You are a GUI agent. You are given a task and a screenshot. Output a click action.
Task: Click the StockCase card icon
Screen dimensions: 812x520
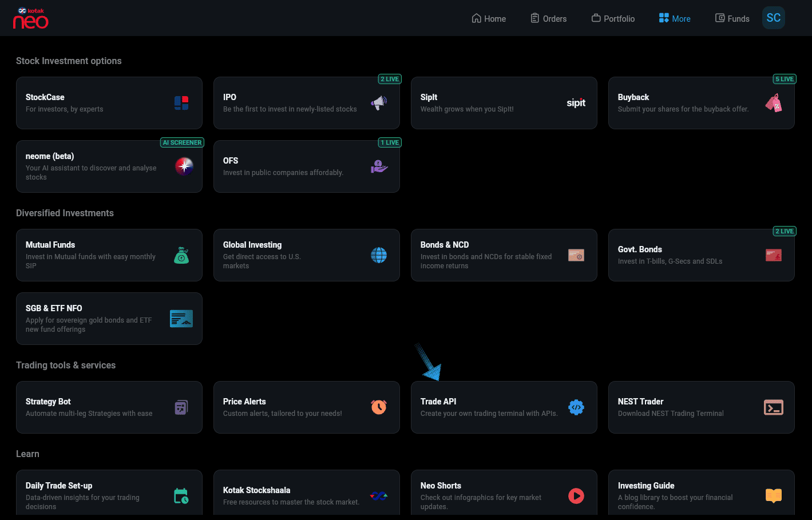pos(181,103)
